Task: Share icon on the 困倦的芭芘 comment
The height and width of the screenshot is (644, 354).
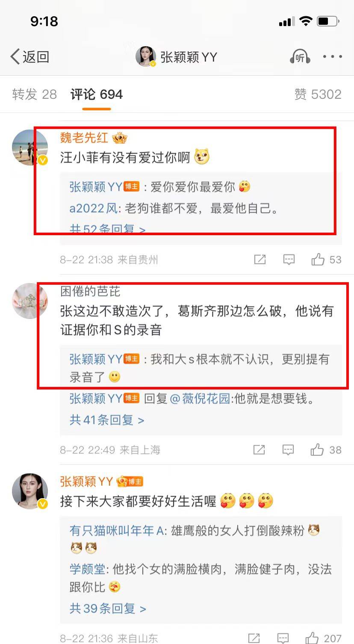Action: tap(259, 449)
